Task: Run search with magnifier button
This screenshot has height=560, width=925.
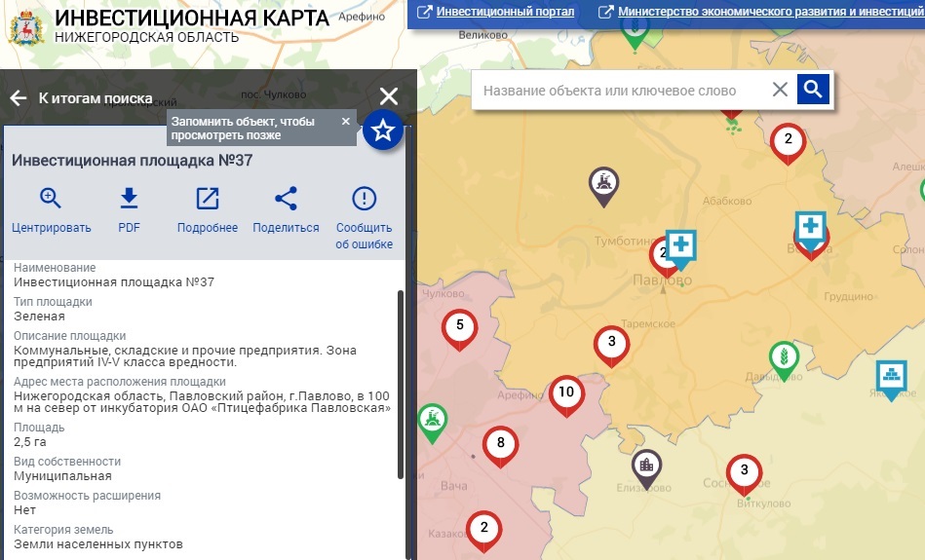Action: point(813,89)
